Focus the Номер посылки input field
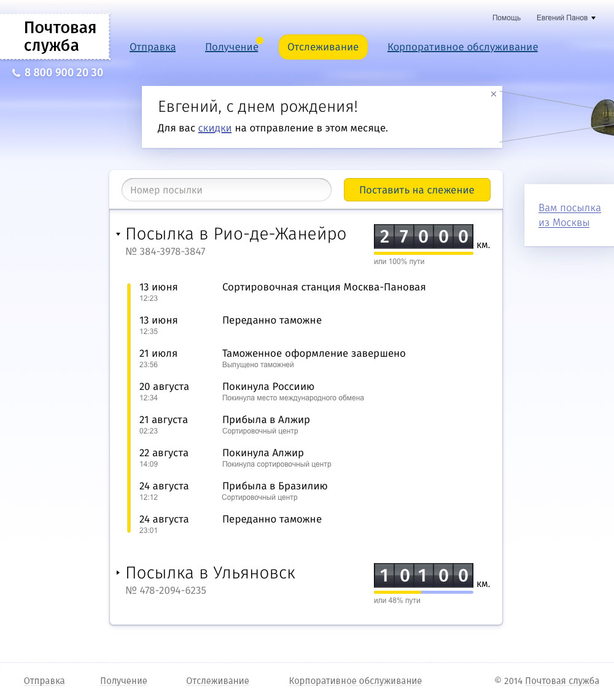 point(226,190)
